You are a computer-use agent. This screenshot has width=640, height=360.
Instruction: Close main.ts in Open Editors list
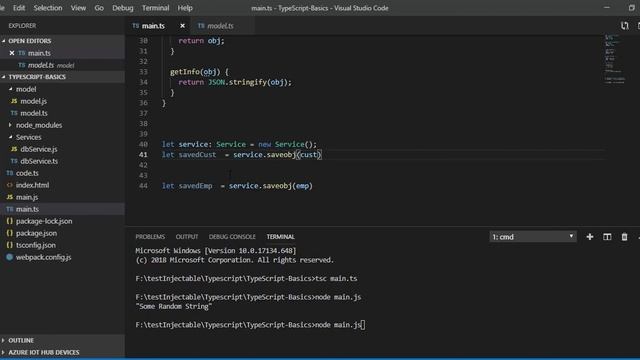11,53
